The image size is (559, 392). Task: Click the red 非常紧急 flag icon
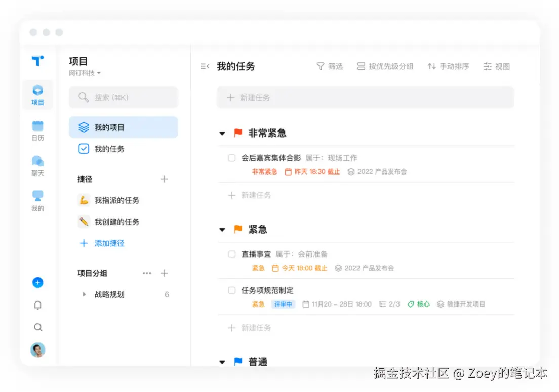click(238, 133)
